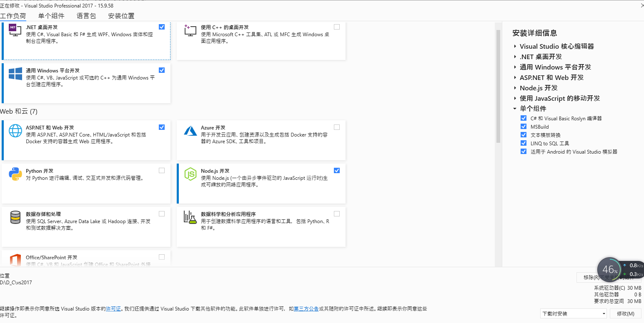Image resolution: width=644 pixels, height=323 pixels.
Task: Uncheck the MSBuild component checkbox
Action: pos(524,127)
